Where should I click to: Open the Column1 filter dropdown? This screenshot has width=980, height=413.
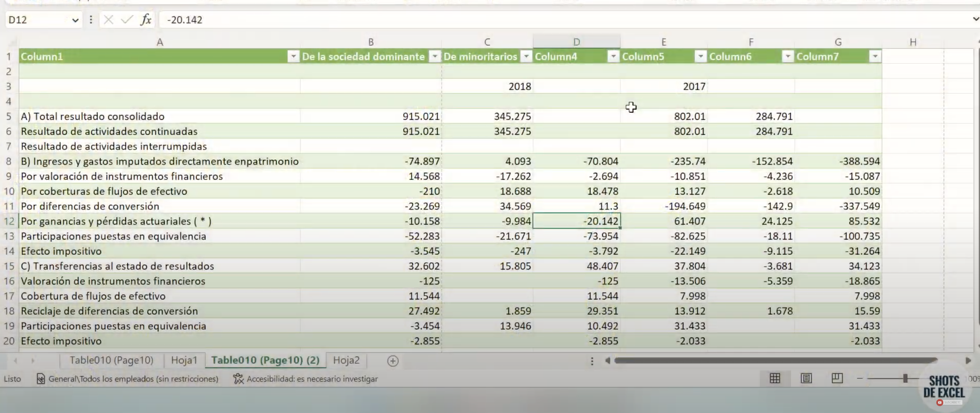point(293,56)
